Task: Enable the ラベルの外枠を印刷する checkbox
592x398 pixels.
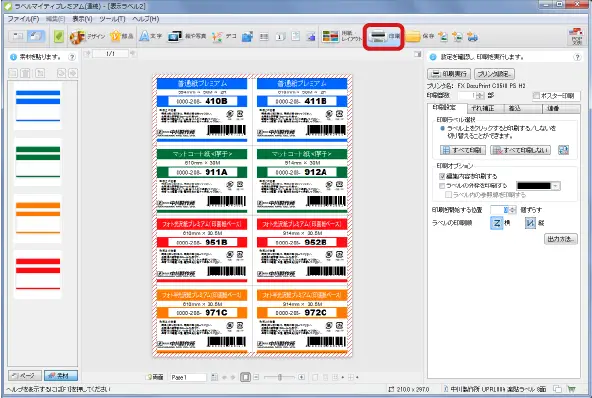Action: click(x=442, y=186)
